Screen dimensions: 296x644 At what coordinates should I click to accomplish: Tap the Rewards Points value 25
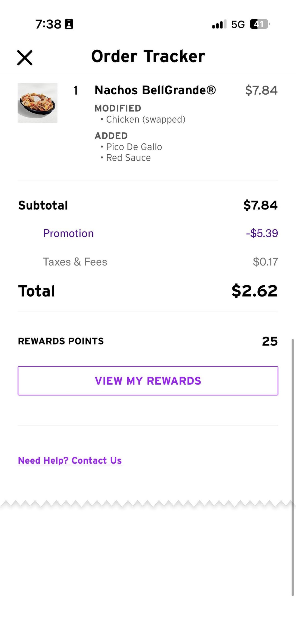270,341
